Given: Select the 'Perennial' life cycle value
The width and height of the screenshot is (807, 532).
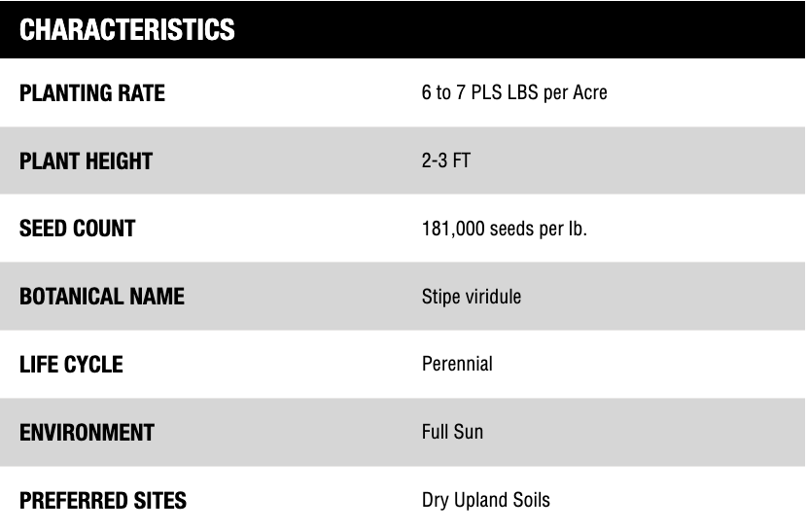Looking at the screenshot, I should tap(457, 365).
